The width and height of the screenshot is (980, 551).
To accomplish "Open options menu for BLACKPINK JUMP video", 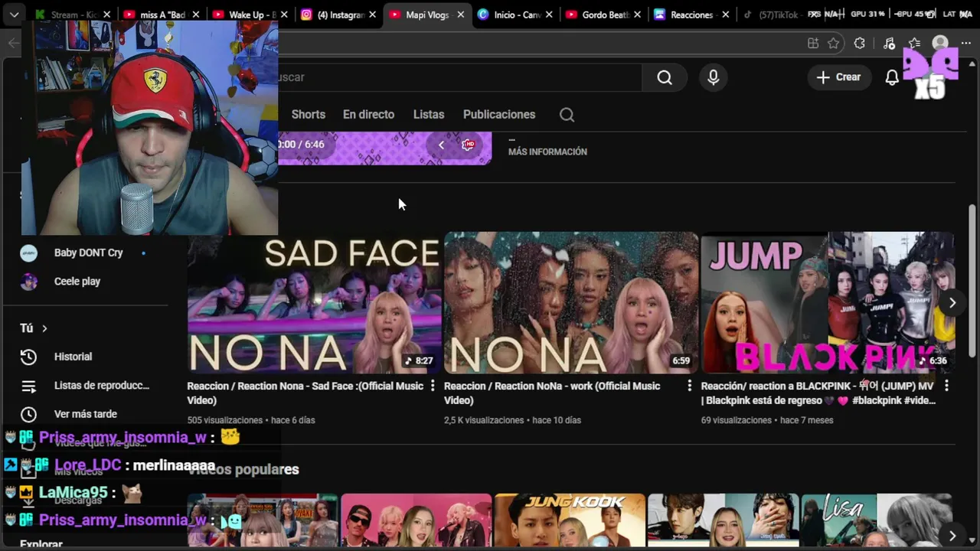I will click(x=946, y=386).
